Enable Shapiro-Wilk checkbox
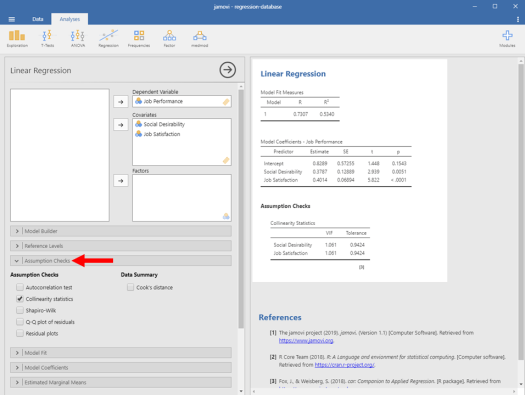 pos(20,310)
